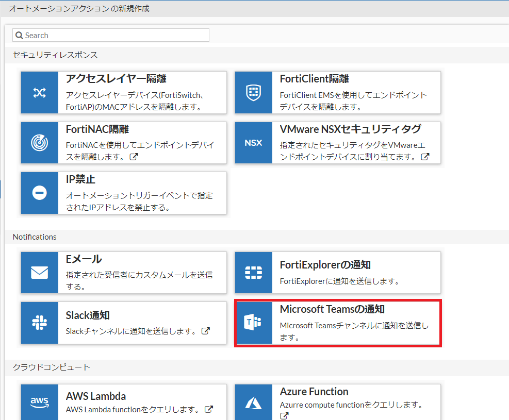Click the description 'Slackチャンネルに通知を送信します。'
This screenshot has width=509, height=420.
point(132,331)
